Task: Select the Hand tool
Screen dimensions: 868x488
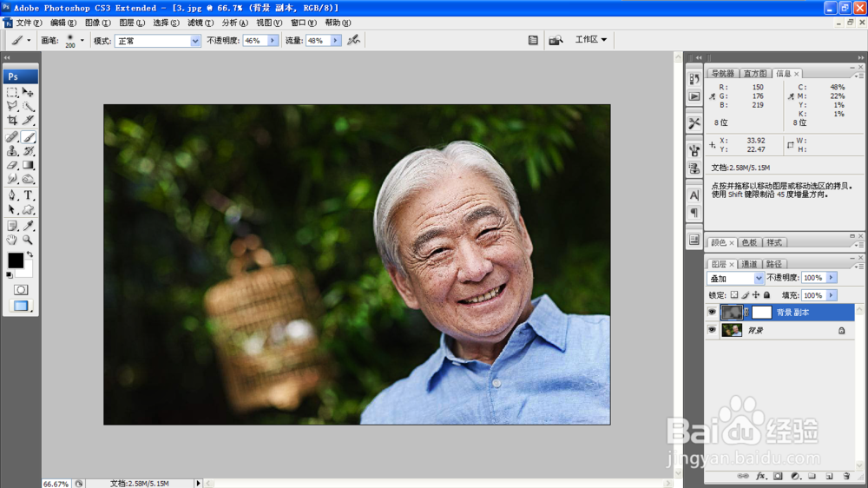Action: (x=12, y=240)
